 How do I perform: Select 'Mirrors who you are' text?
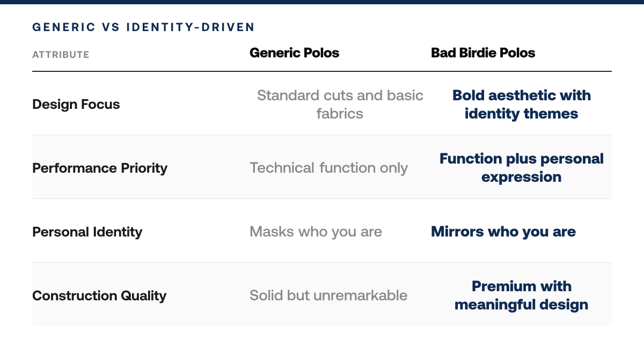503,232
